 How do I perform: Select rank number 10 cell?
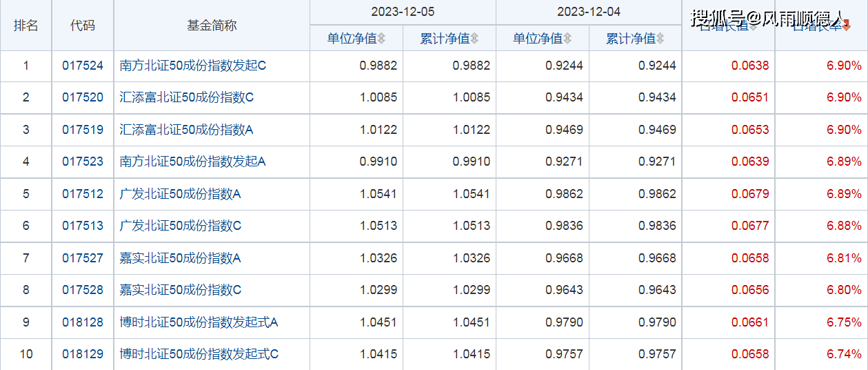(26, 354)
